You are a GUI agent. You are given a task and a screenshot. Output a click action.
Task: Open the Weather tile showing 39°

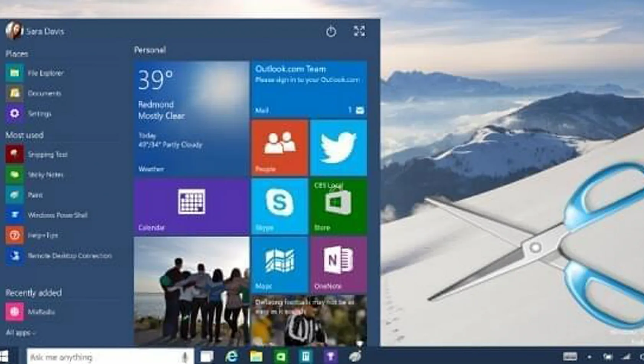click(x=191, y=118)
